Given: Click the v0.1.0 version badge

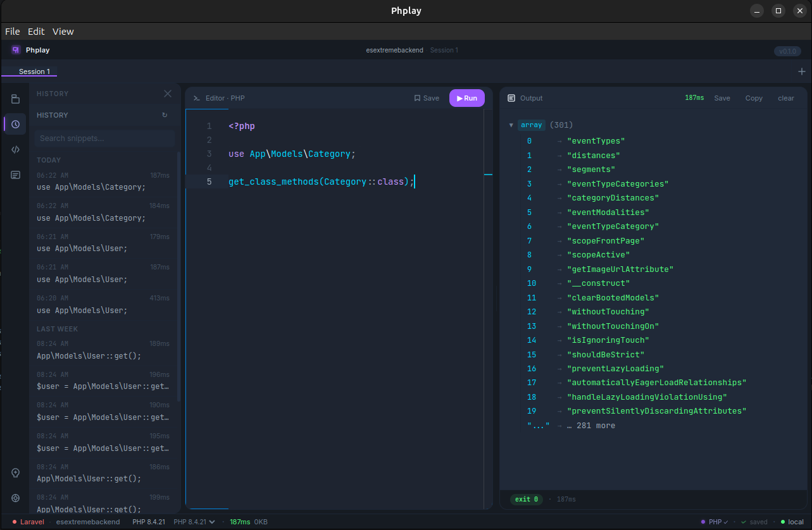Looking at the screenshot, I should (787, 51).
